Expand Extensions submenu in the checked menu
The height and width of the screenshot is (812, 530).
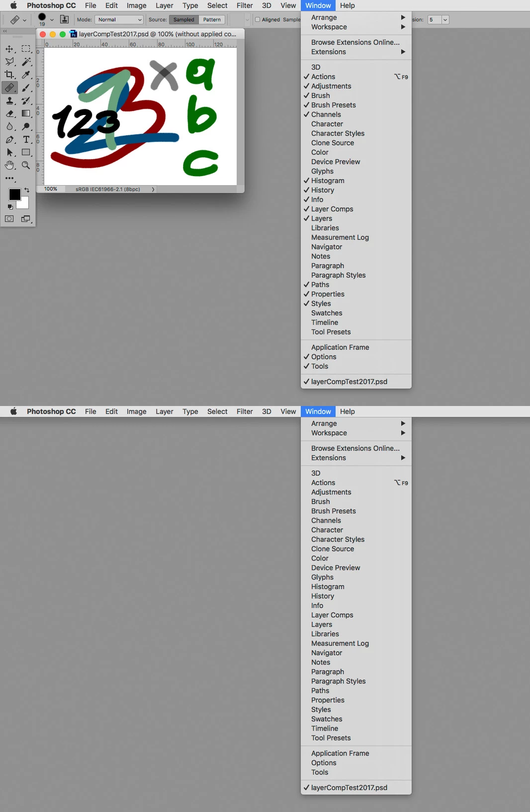pos(356,52)
